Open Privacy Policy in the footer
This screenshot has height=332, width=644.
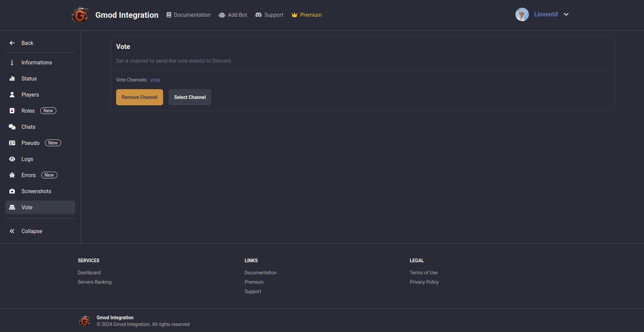[x=424, y=282]
